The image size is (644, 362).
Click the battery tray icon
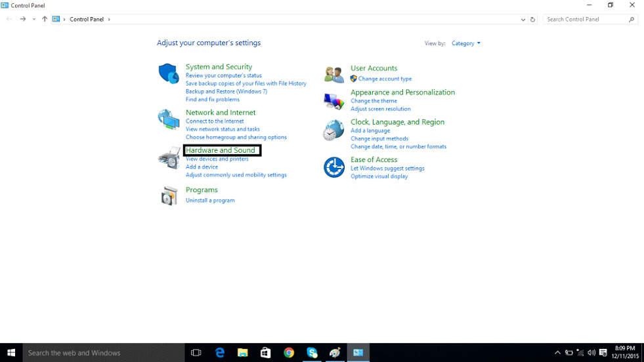[x=569, y=353]
